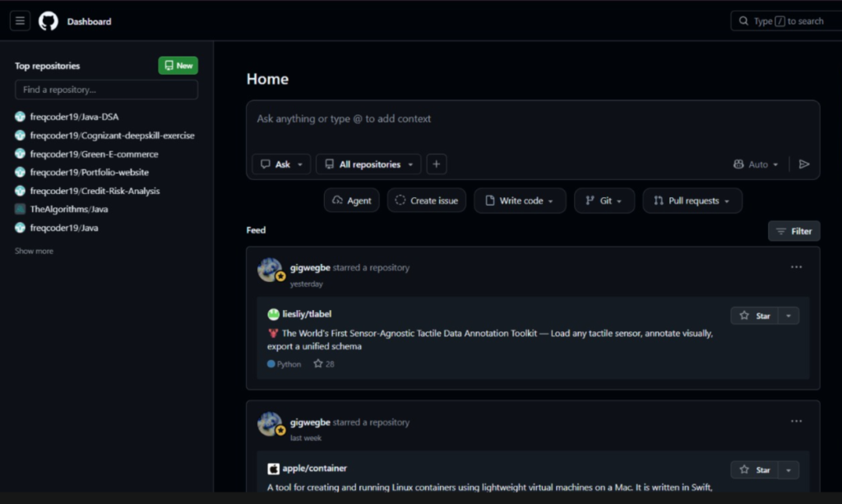Click the GitHub Octocat logo
Screen dimensions: 842x504
click(x=49, y=21)
